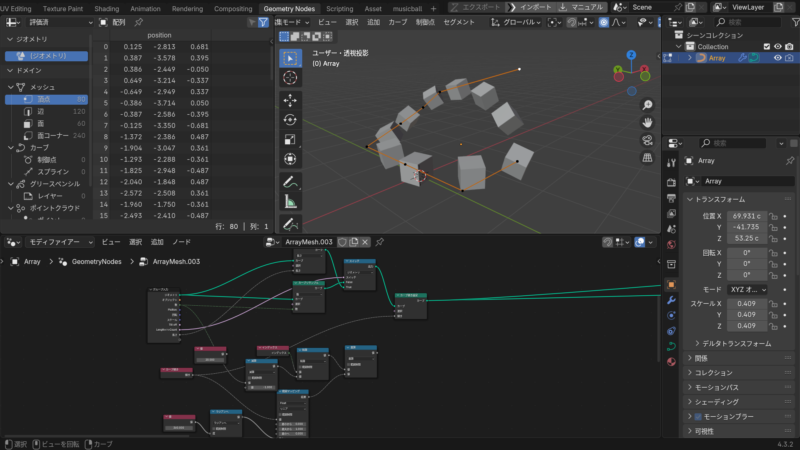Toggle the Motion Blur checkbox
This screenshot has width=800, height=450.
(x=698, y=417)
